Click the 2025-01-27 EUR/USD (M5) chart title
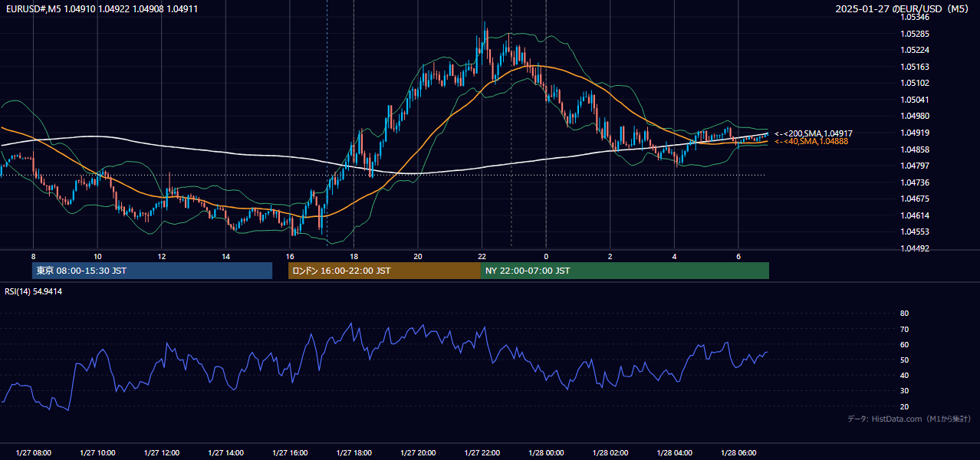 pyautogui.click(x=903, y=8)
